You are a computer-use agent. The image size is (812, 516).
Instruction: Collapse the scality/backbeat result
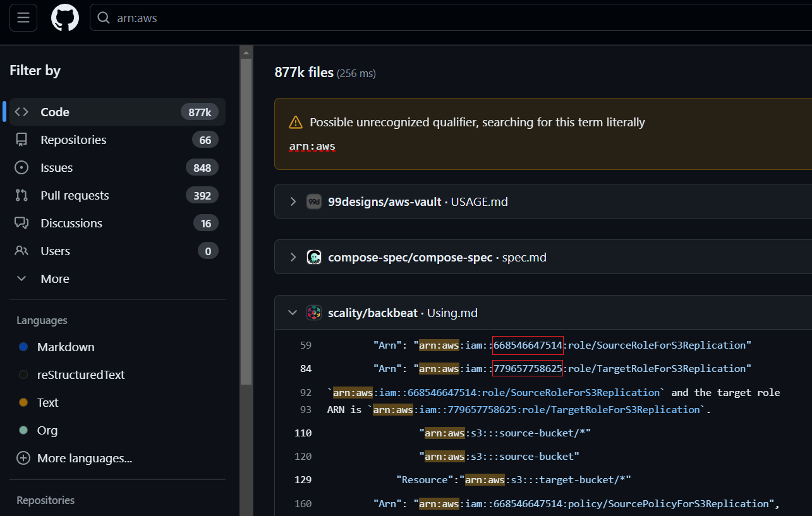pos(293,313)
